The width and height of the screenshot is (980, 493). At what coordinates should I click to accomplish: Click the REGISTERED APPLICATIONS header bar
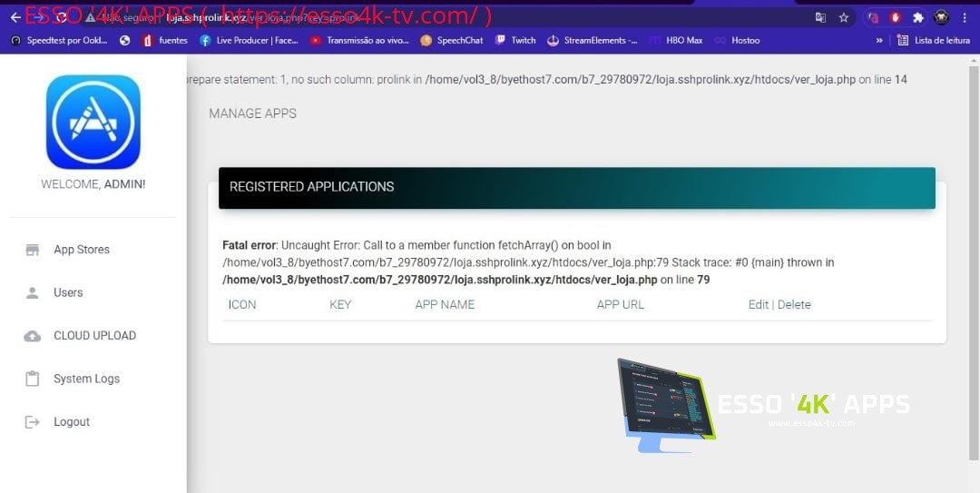(x=576, y=187)
